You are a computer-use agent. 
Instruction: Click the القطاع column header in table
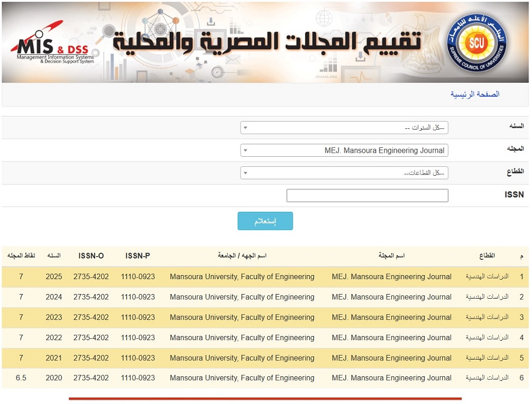486,256
